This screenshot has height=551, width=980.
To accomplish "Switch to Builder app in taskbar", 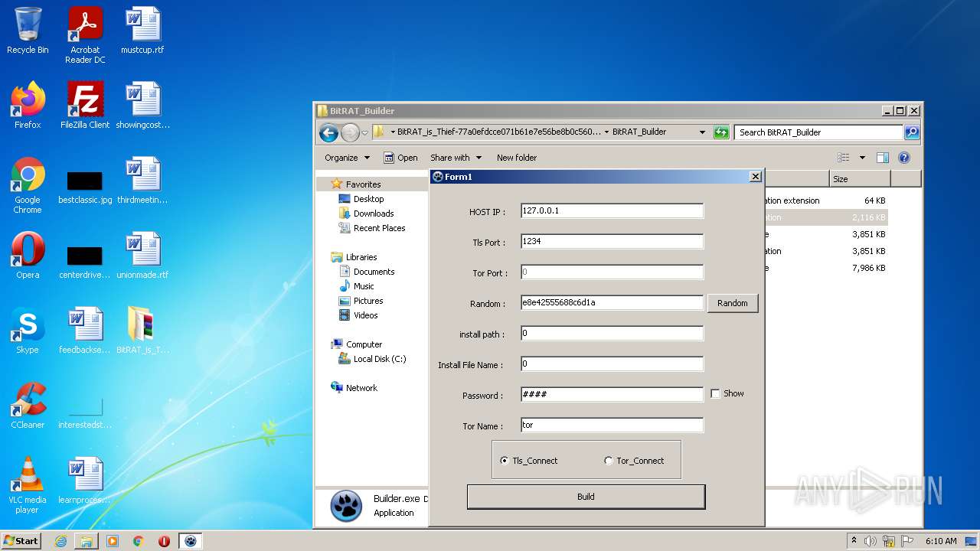I will pos(191,541).
